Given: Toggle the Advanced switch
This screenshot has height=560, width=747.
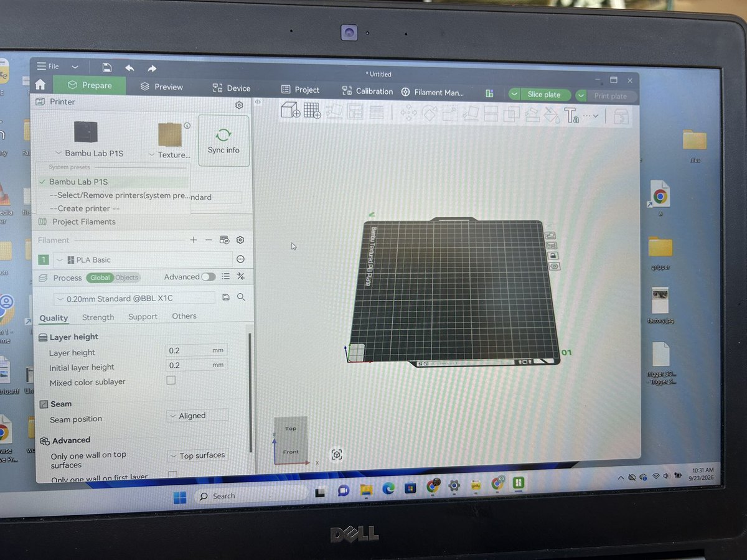Looking at the screenshot, I should tap(209, 277).
